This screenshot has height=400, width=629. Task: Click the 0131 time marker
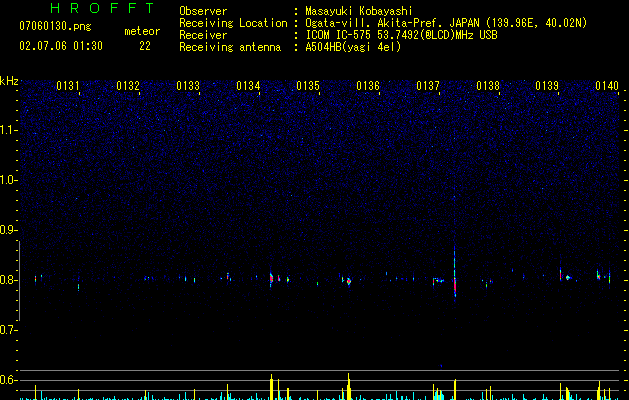tap(68, 86)
